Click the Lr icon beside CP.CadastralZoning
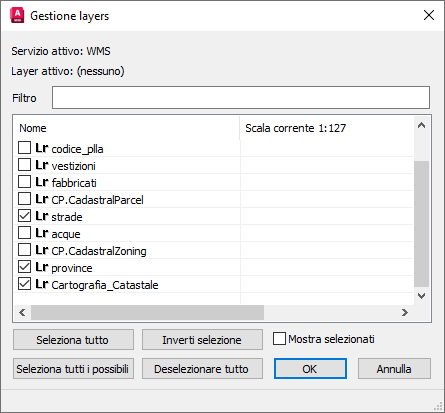The height and width of the screenshot is (413, 445). 42,250
